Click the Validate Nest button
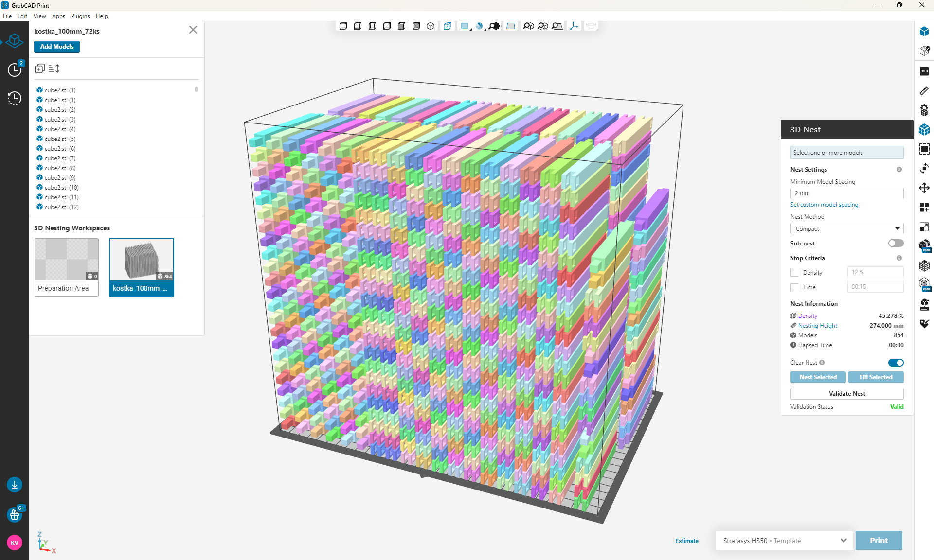 (847, 394)
